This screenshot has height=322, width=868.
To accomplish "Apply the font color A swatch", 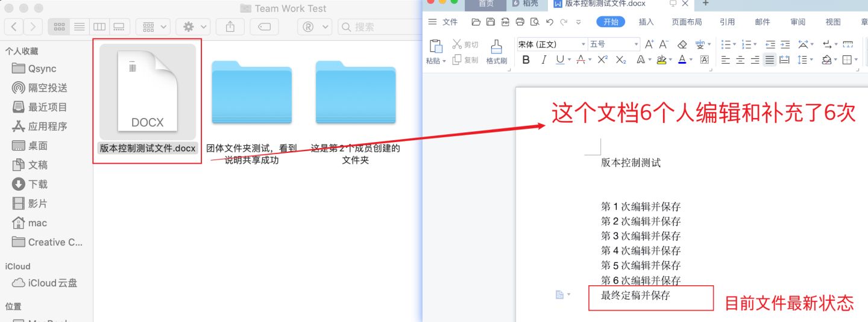I will 682,60.
